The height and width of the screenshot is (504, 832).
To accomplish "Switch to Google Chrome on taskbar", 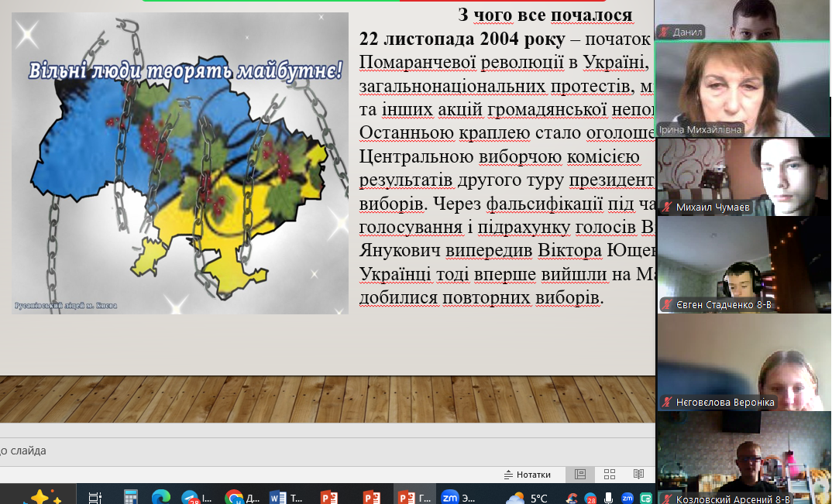I will click(234, 497).
